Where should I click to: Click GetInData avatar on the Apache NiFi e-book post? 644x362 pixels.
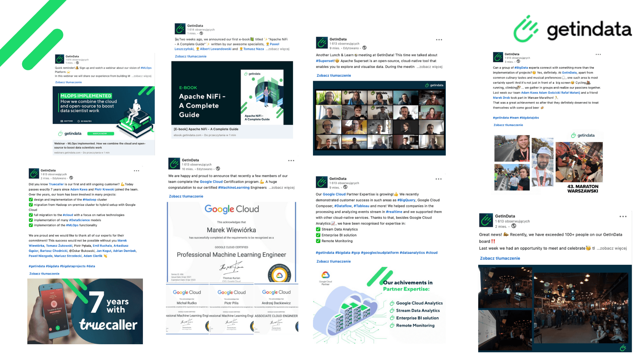180,29
